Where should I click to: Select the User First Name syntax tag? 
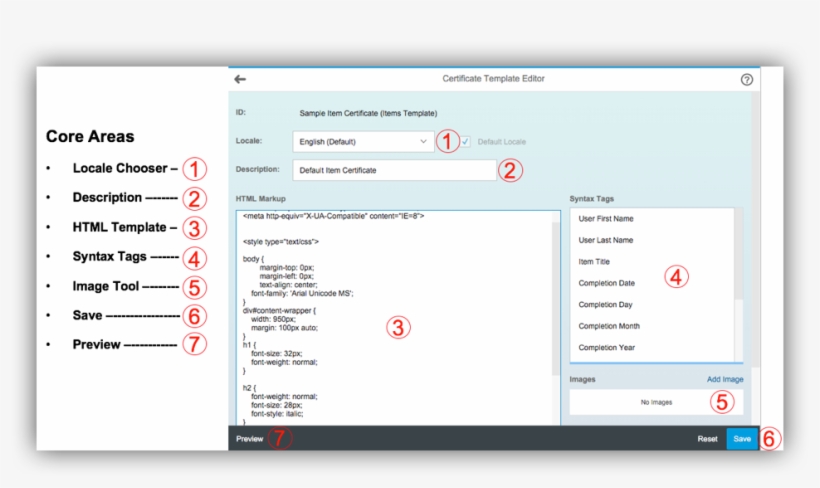pos(606,219)
